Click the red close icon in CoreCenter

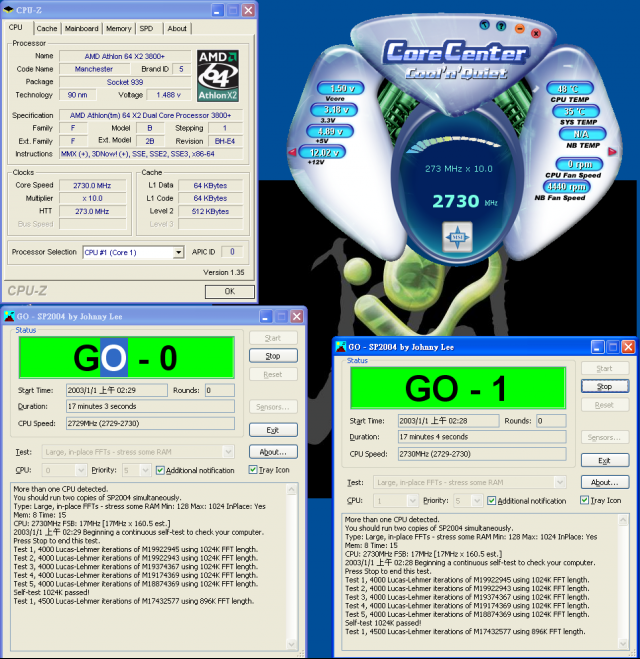536,33
